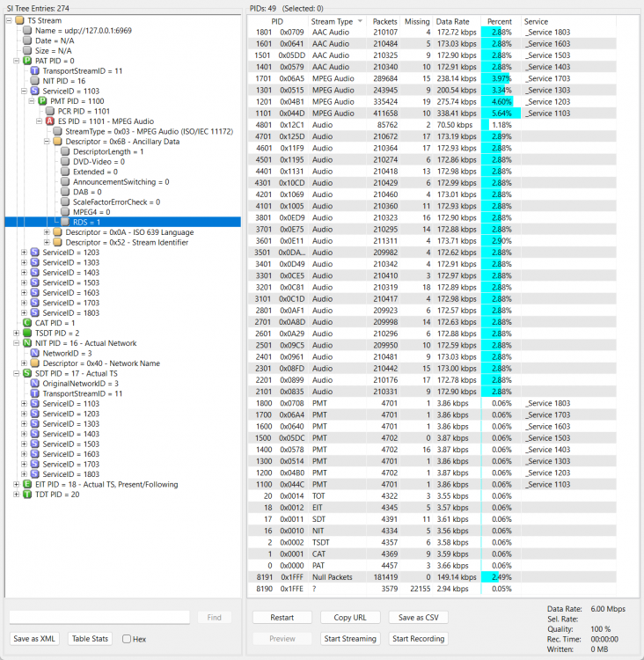Sort by the Data Rate column header
Viewport: 644px width, 660px height.
click(x=456, y=21)
